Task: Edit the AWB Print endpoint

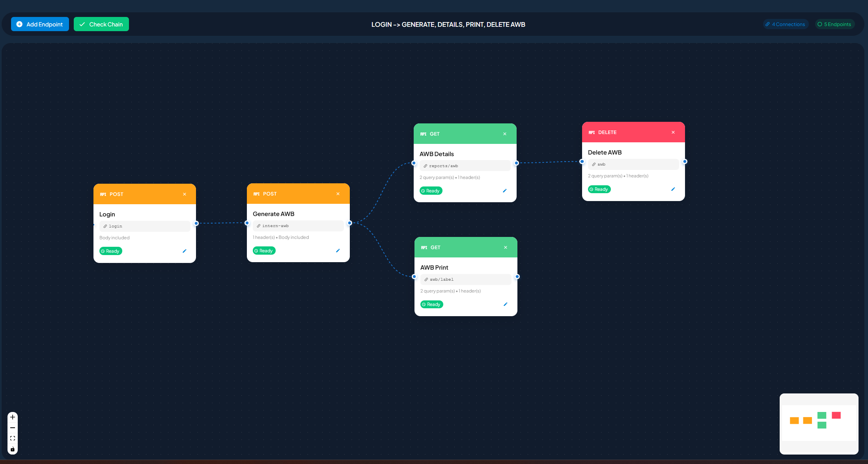Action: pyautogui.click(x=506, y=304)
